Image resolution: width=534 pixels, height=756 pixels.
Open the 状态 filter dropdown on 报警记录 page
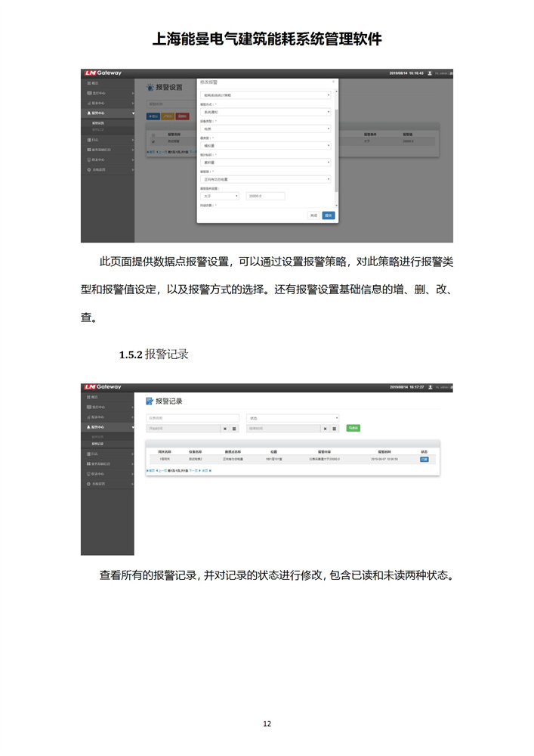(x=293, y=418)
